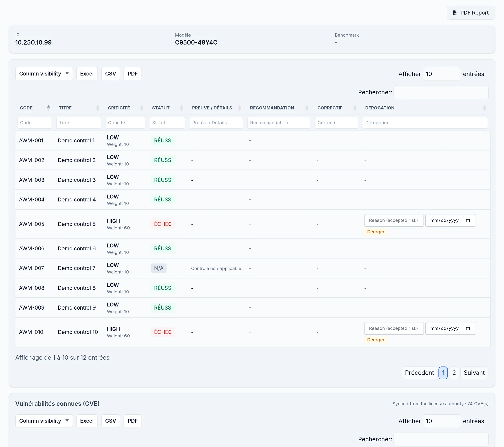Click the Correctif filter input
The image size is (504, 447).
336,123
